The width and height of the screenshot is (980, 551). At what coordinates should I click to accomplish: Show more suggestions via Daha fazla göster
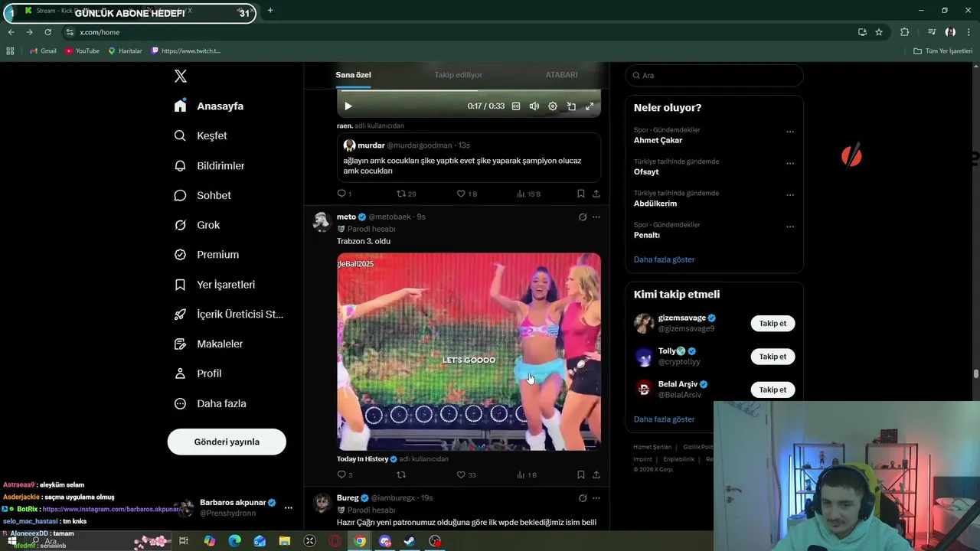[664, 419]
